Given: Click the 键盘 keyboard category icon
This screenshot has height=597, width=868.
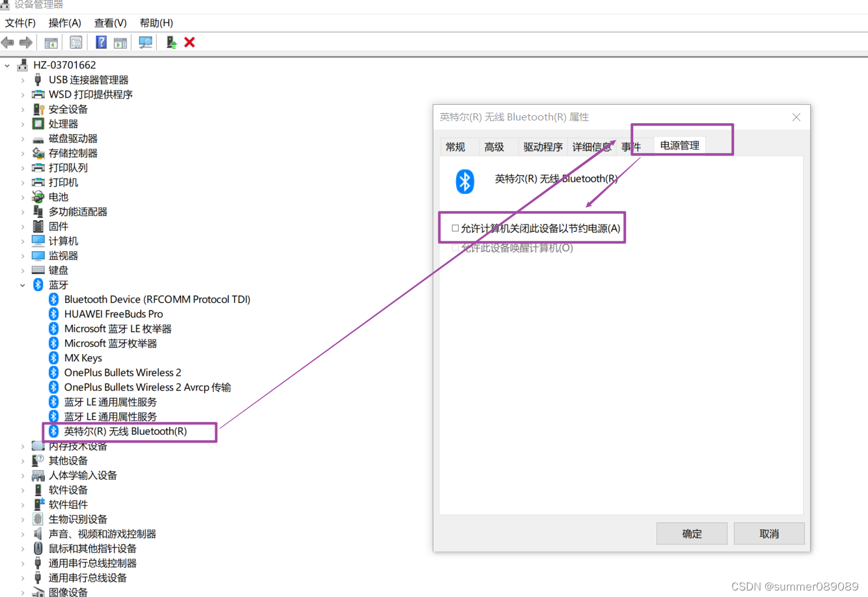Looking at the screenshot, I should pos(38,270).
